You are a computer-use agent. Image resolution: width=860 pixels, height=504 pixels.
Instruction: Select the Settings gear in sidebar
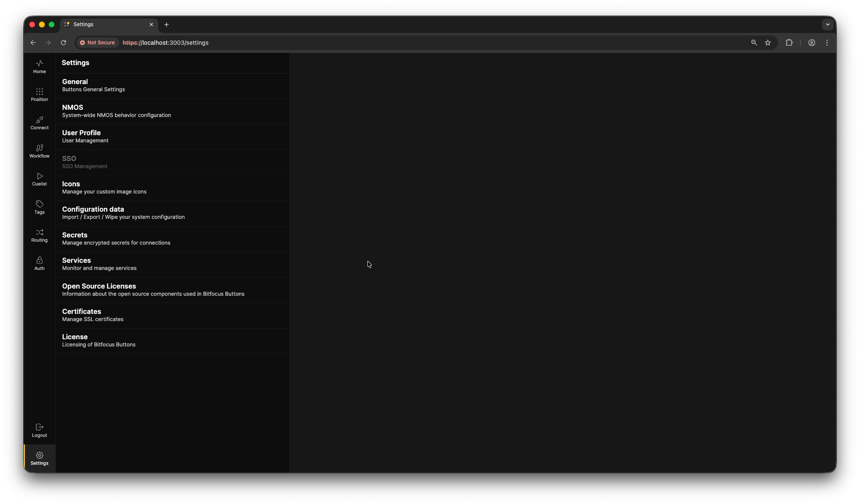point(39,458)
